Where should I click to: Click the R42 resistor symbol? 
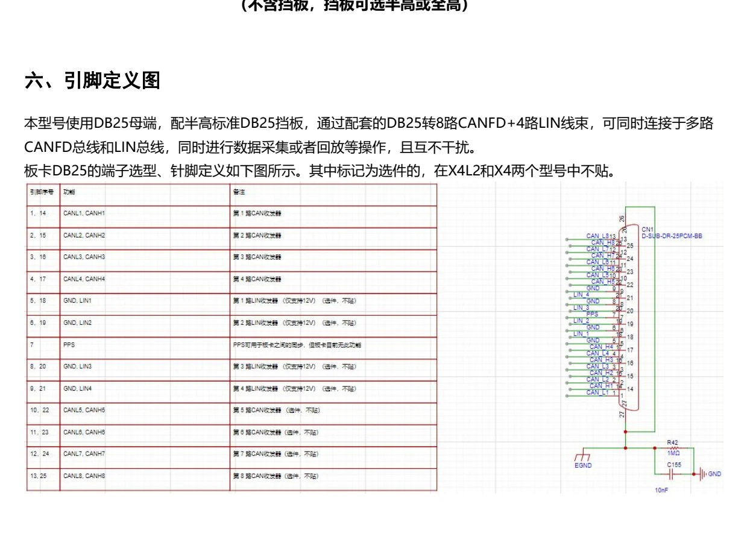click(673, 448)
